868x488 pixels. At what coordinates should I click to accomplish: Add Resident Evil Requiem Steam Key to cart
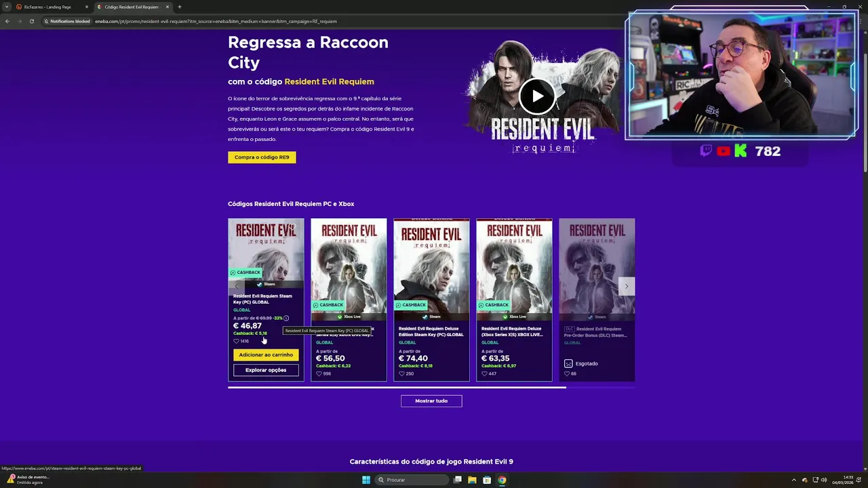pos(266,354)
